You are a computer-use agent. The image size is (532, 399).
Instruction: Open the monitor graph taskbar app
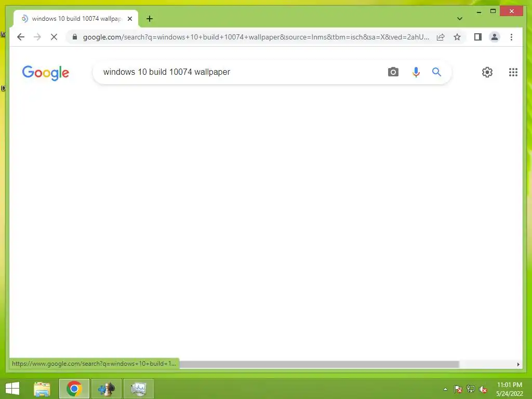coord(138,389)
